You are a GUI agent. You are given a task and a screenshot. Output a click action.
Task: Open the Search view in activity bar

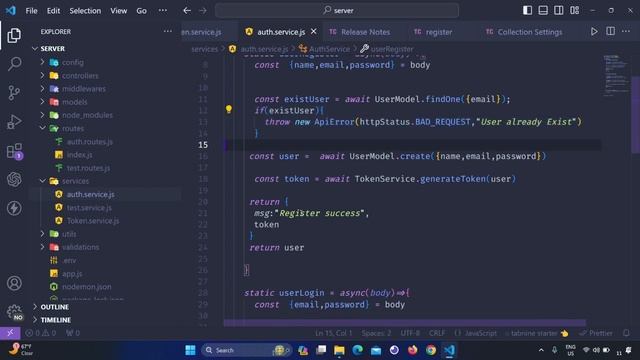pos(14,64)
